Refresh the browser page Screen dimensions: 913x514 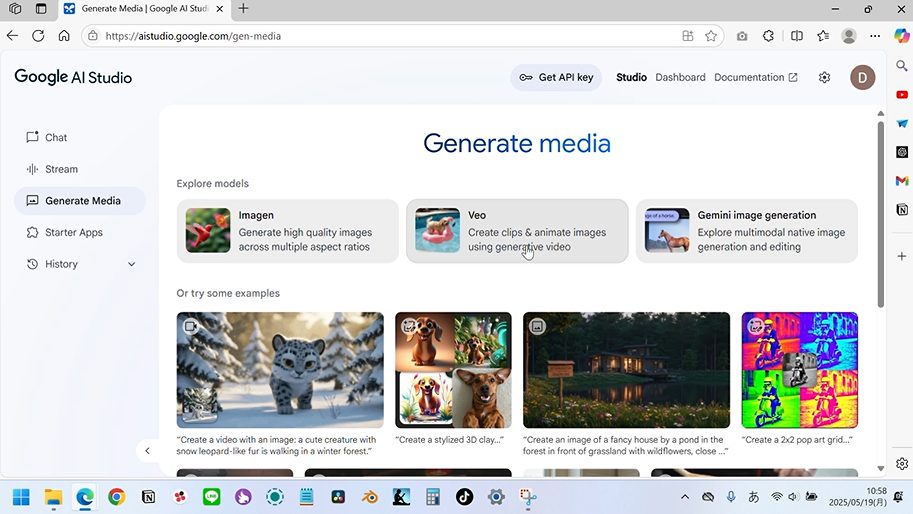[38, 36]
